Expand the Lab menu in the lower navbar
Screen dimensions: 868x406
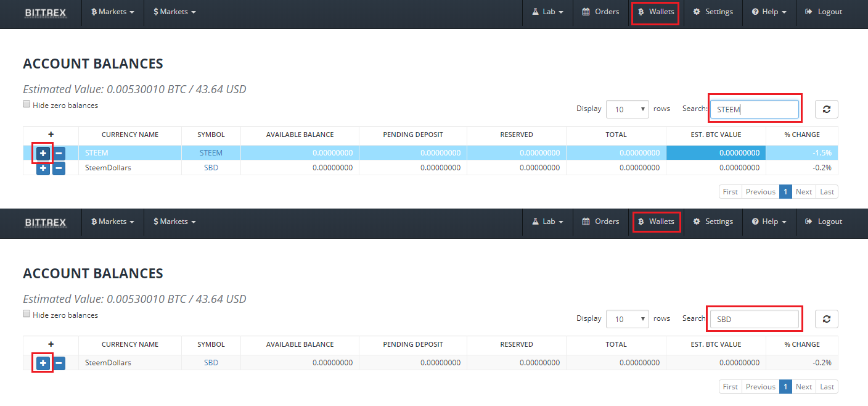pyautogui.click(x=547, y=222)
